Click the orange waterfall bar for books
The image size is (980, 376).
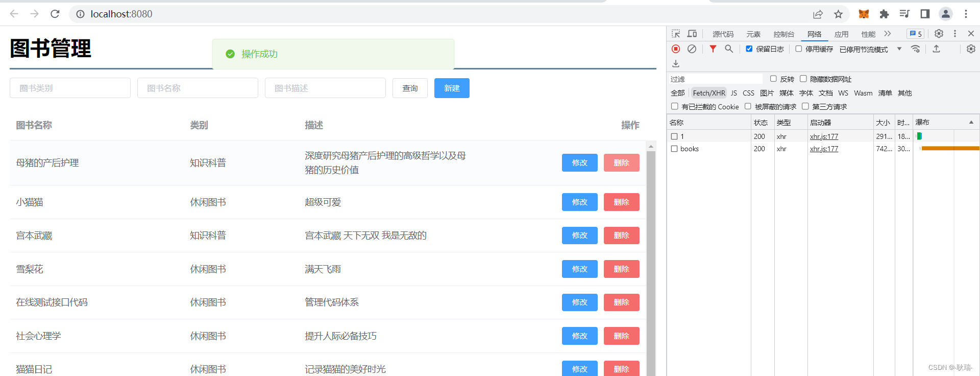(x=950, y=148)
